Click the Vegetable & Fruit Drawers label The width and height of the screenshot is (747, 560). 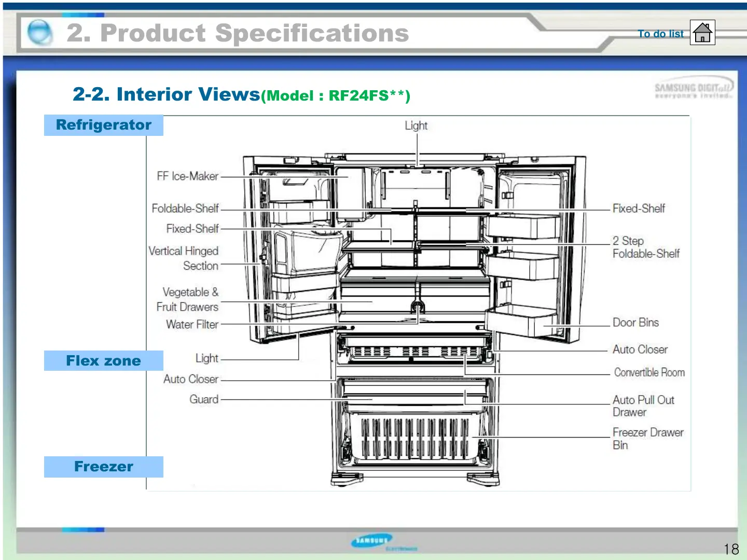[x=188, y=300]
